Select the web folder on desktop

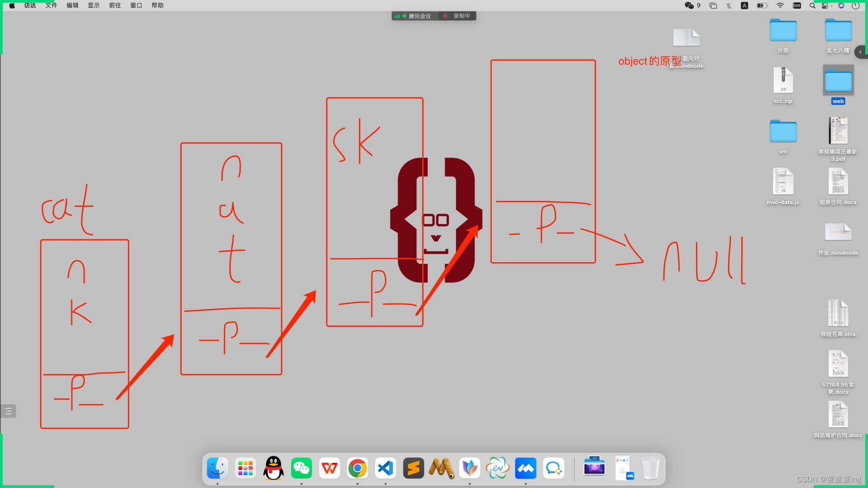click(838, 85)
